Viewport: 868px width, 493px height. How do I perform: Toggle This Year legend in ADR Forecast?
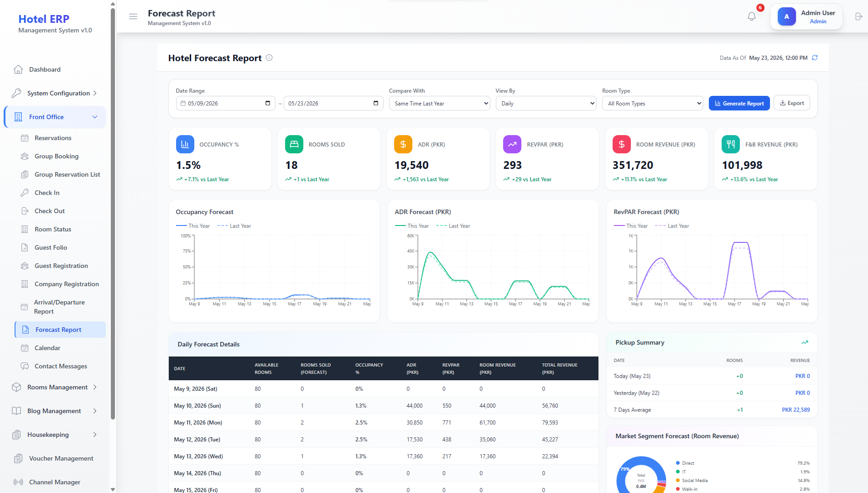[x=412, y=226]
